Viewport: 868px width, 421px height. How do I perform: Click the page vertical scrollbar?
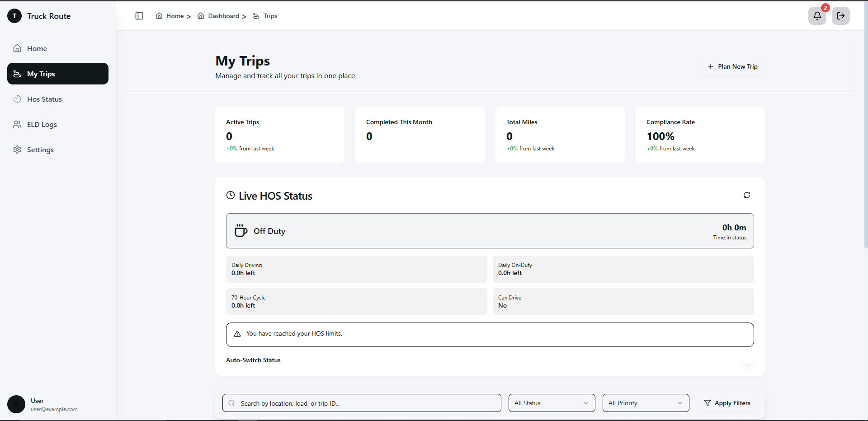pos(866,124)
